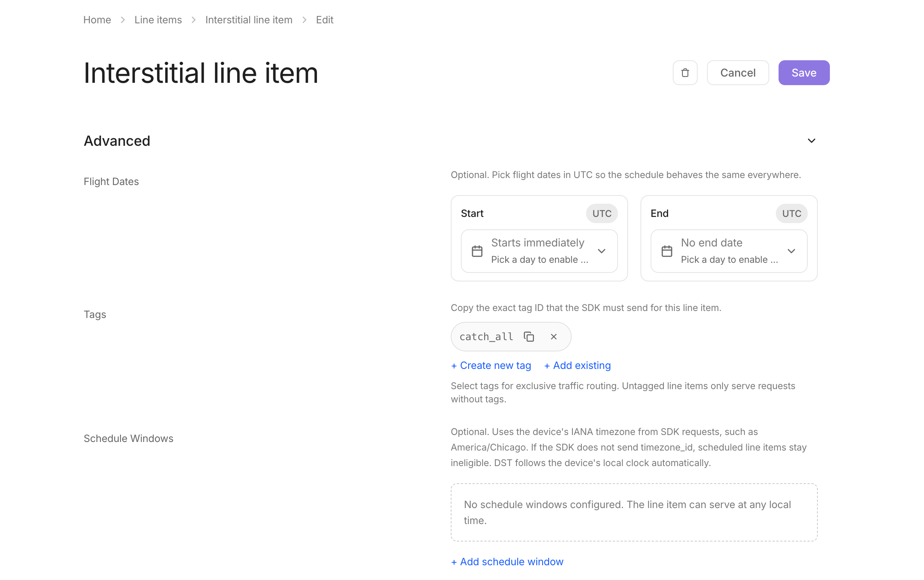Click the End UTC badge

791,213
